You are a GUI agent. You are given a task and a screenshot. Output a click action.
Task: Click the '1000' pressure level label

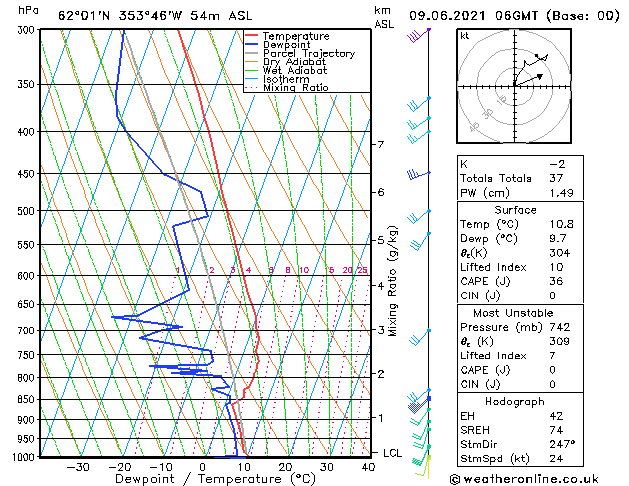26,457
